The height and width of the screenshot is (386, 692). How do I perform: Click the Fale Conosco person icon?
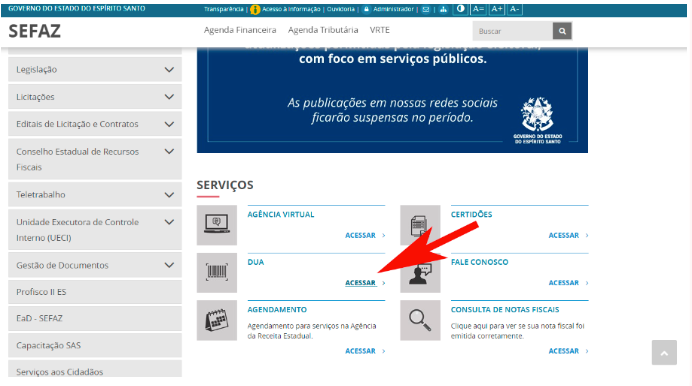[420, 273]
